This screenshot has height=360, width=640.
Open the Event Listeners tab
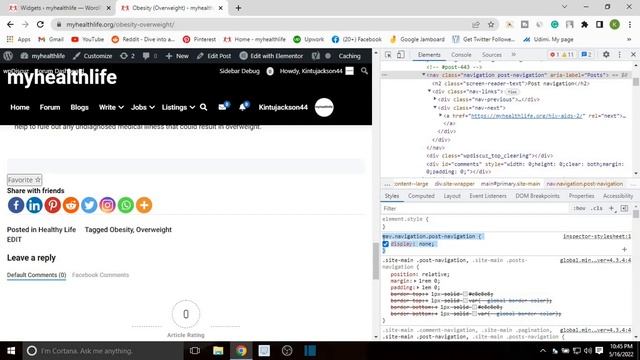(488, 196)
